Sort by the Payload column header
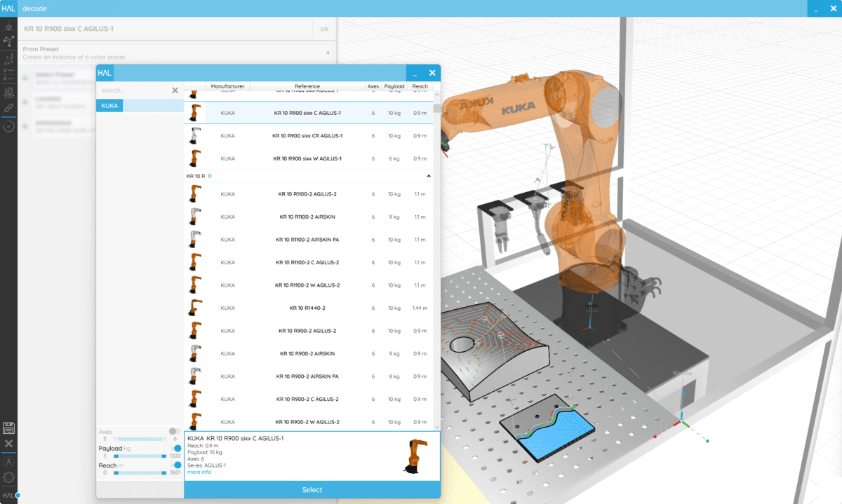This screenshot has width=842, height=504. click(394, 86)
